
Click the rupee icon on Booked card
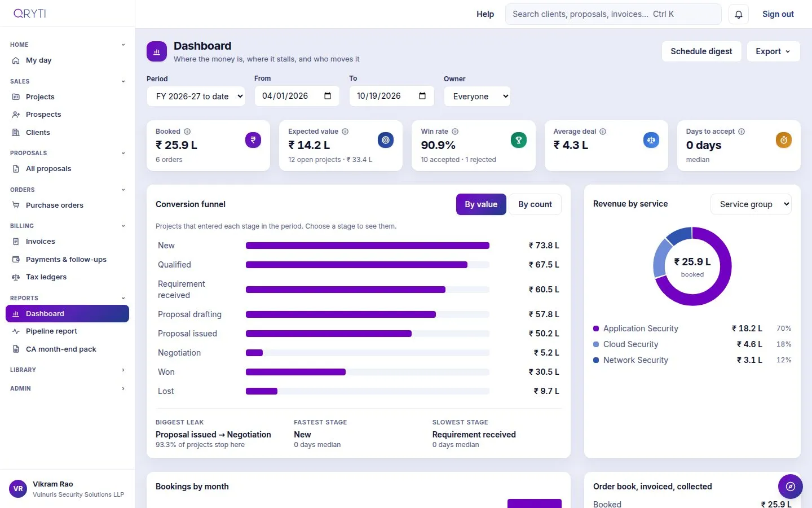(x=253, y=140)
